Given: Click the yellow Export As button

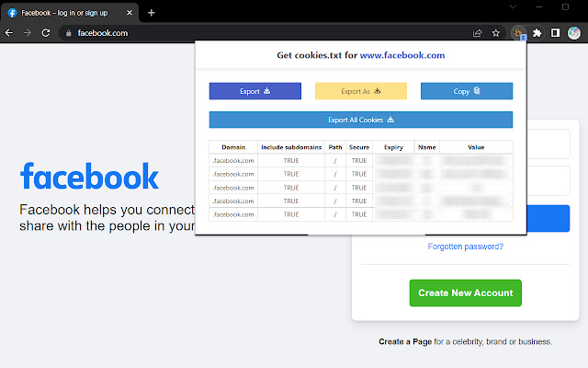Looking at the screenshot, I should [361, 91].
